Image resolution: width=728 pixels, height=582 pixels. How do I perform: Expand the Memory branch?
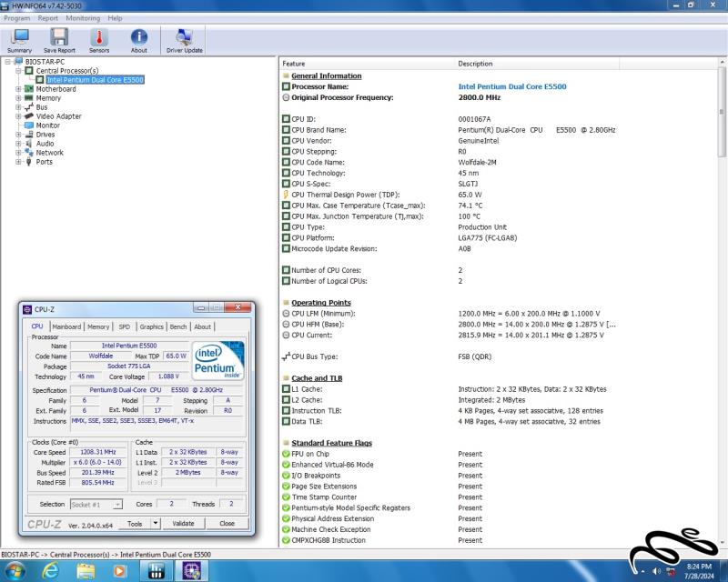click(18, 98)
